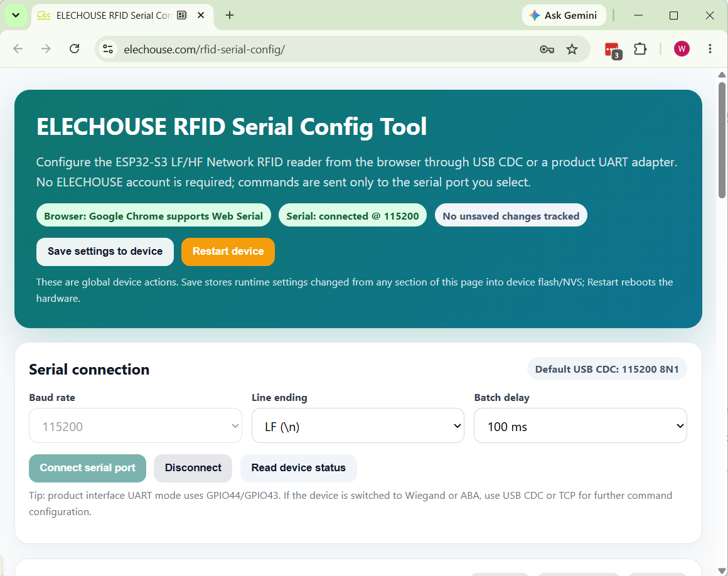Screen dimensions: 728x576
Task: Minimize the Chrome window
Action: click(x=638, y=15)
